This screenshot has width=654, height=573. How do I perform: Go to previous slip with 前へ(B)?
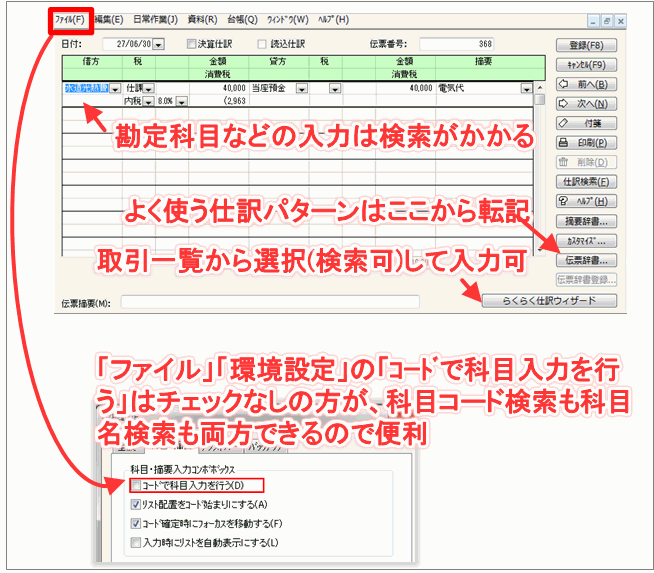(586, 84)
